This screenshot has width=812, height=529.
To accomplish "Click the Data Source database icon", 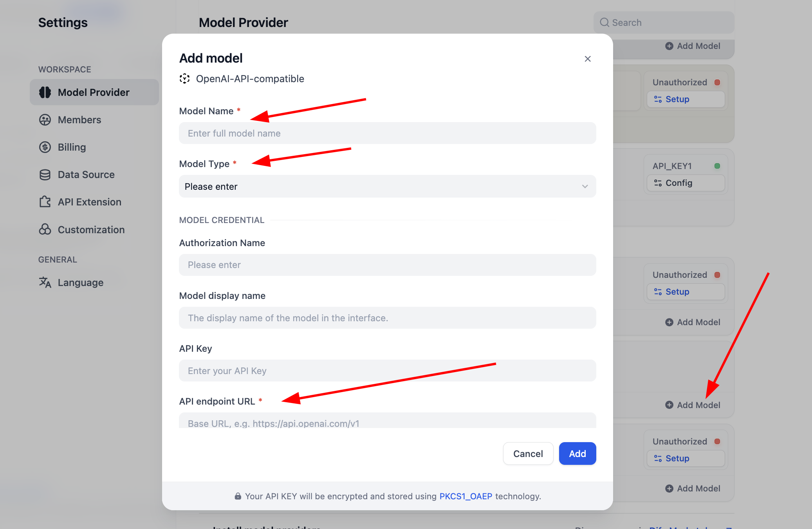I will (45, 175).
